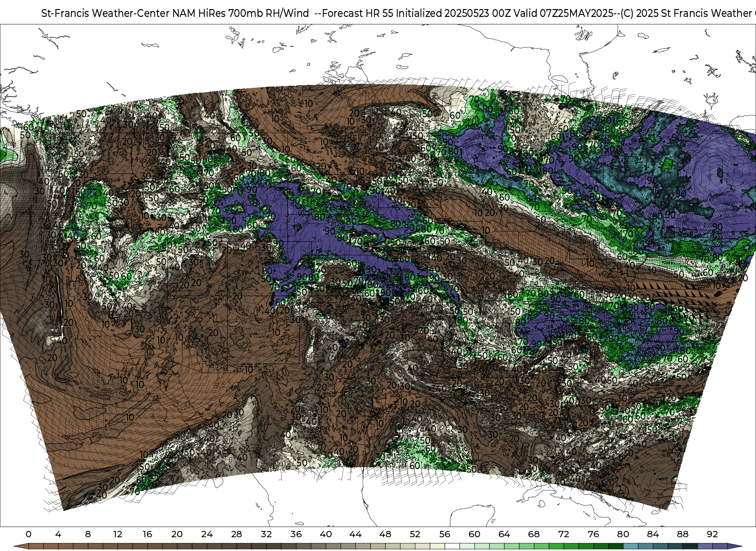Click the colorbar label '36'

pos(296,534)
